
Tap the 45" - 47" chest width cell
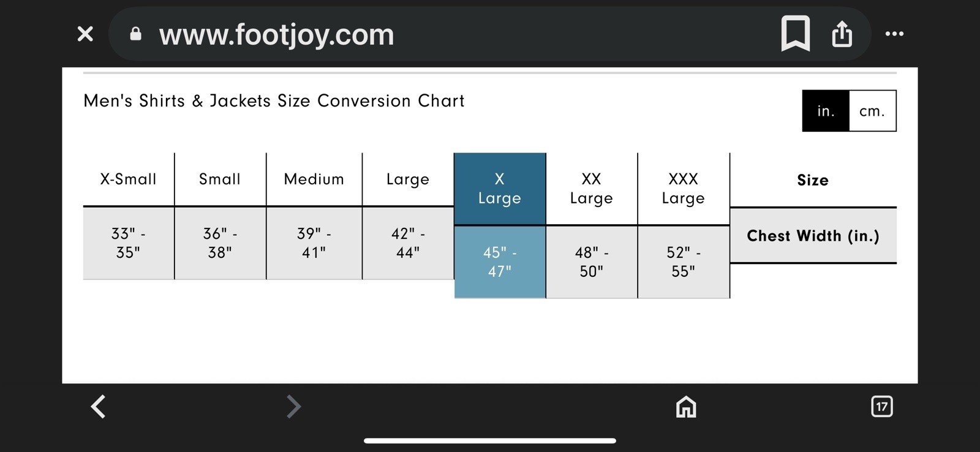tap(500, 262)
